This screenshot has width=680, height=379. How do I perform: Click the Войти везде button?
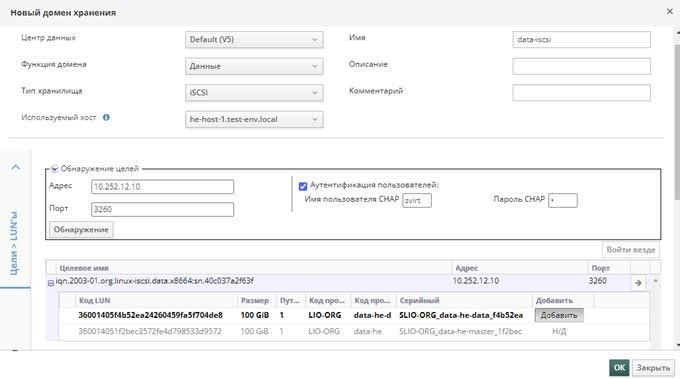[631, 250]
